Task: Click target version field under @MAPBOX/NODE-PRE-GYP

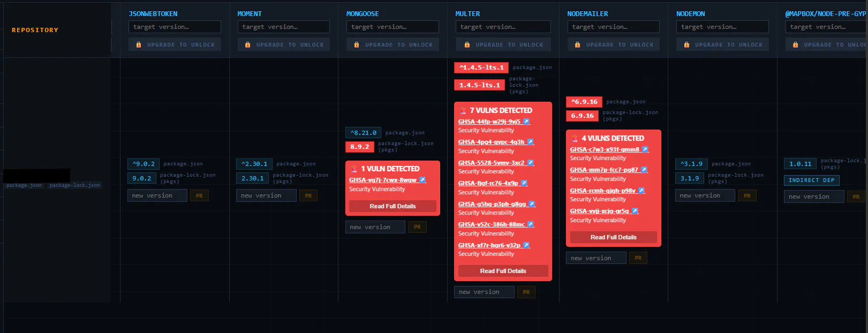Action: click(x=827, y=27)
